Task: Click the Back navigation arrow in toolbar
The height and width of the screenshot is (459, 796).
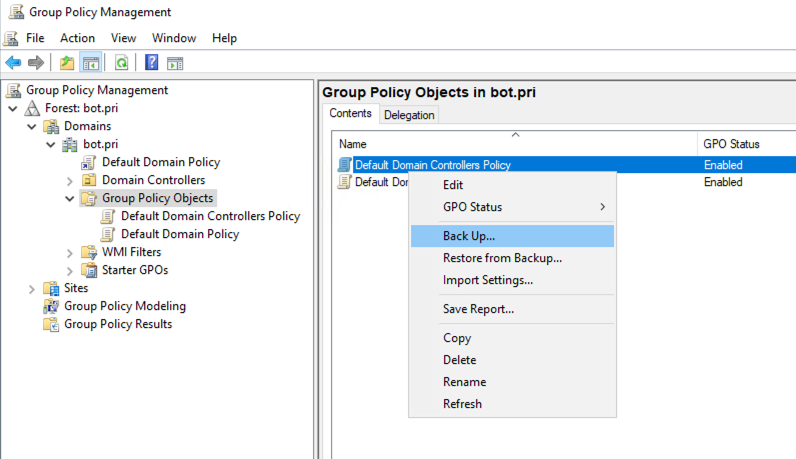Action: 13,63
